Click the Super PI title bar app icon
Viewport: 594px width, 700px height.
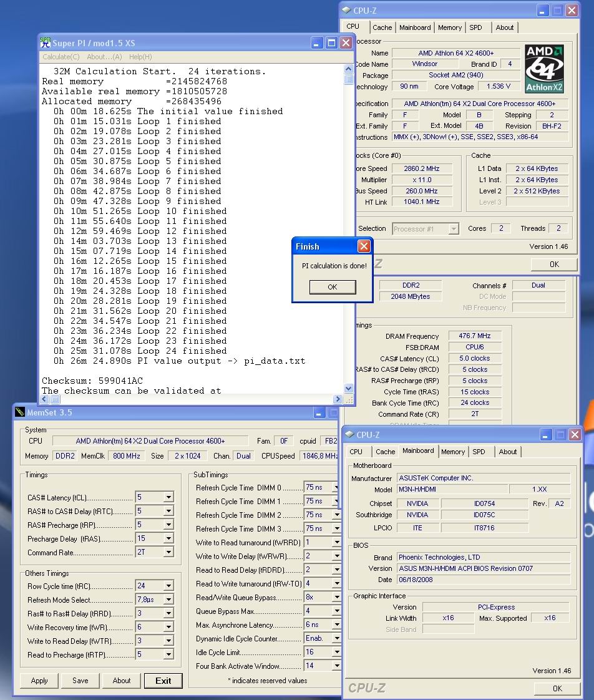[x=45, y=42]
